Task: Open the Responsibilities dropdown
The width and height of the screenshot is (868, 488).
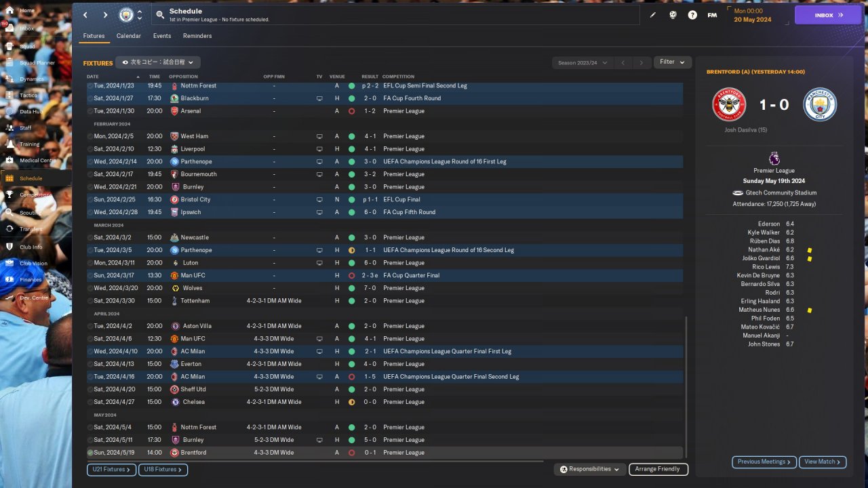Action: point(589,469)
